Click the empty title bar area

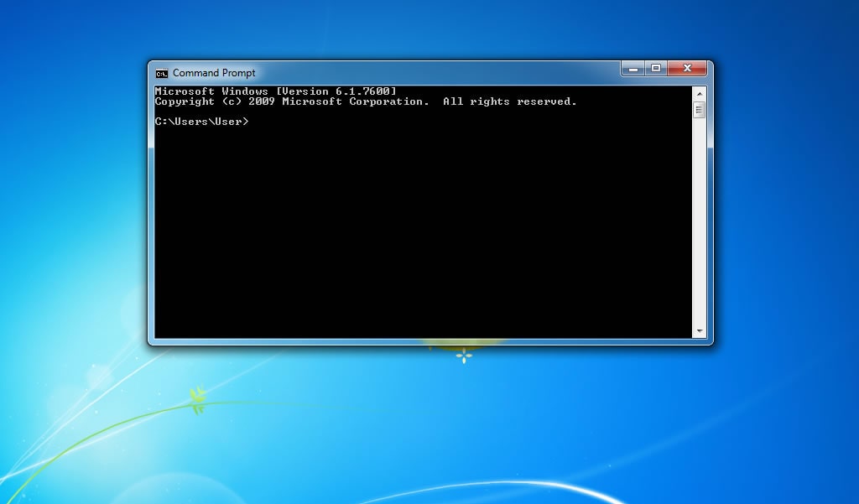tap(436, 72)
